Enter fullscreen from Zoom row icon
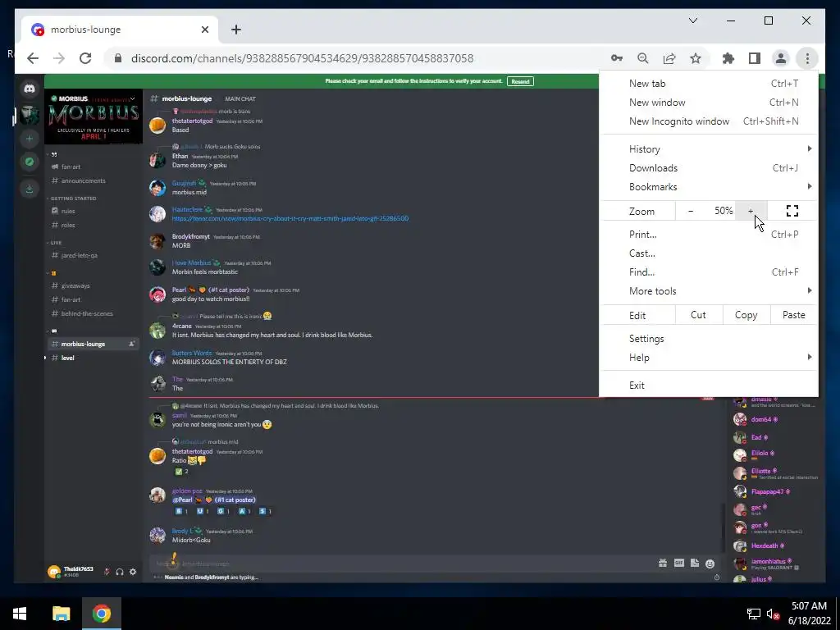This screenshot has height=630, width=840. (792, 211)
